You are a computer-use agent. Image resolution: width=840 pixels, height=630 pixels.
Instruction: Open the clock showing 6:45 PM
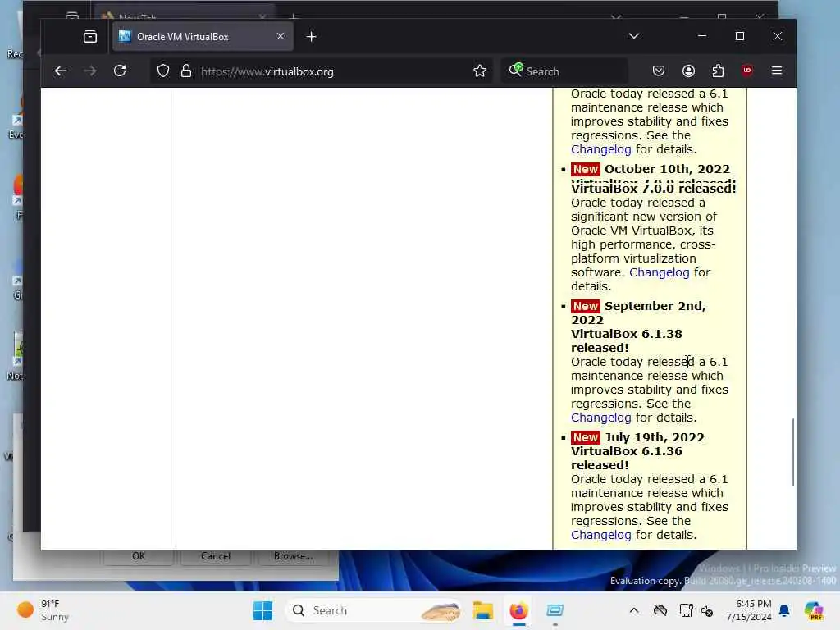click(x=749, y=610)
